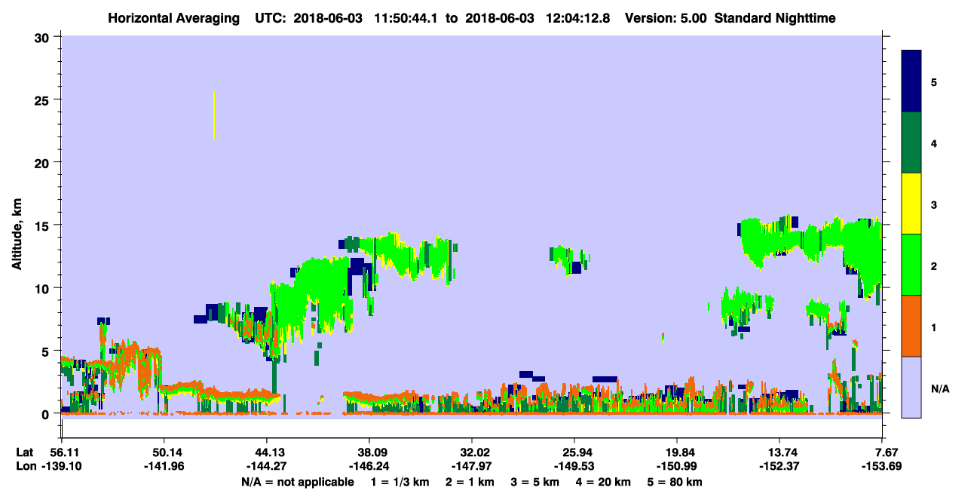Click the colorbar label 3
The width and height of the screenshot is (980, 503).
[934, 204]
